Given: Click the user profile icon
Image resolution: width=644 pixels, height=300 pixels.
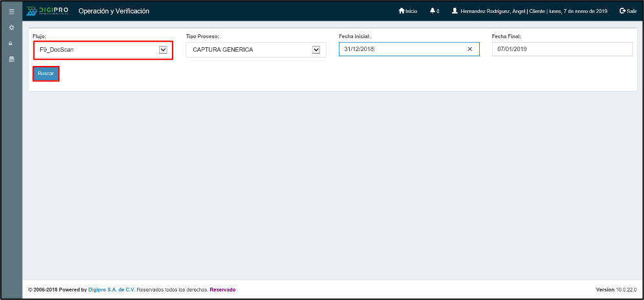Looking at the screenshot, I should (455, 11).
